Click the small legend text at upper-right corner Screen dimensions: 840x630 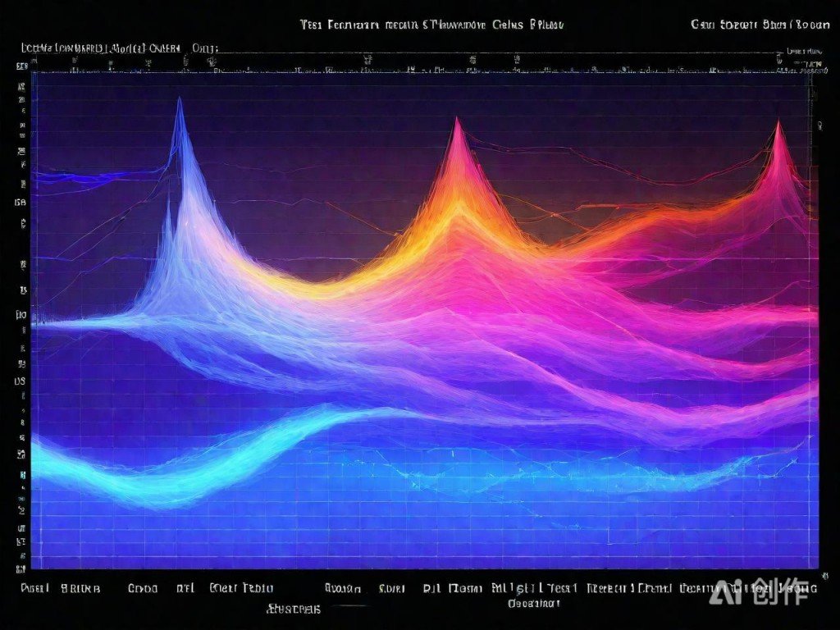804,51
